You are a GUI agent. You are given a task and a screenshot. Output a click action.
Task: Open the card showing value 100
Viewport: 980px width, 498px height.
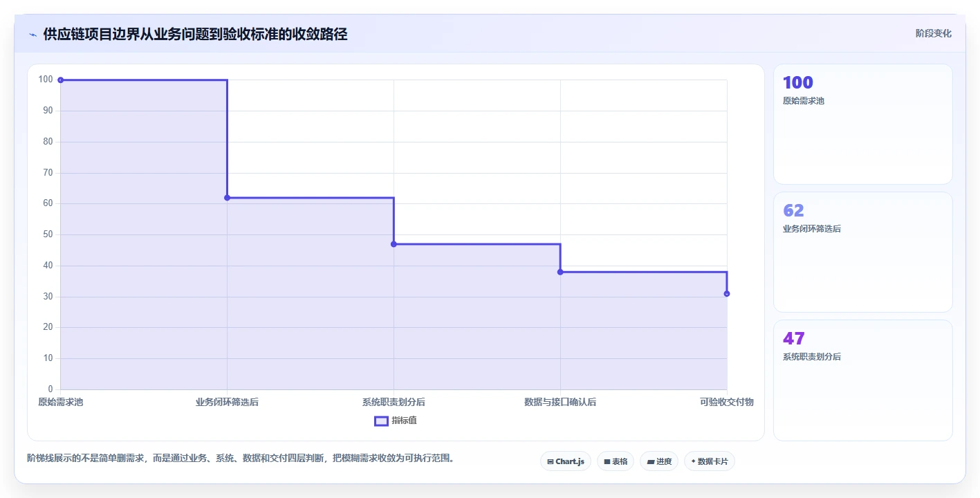click(x=863, y=124)
